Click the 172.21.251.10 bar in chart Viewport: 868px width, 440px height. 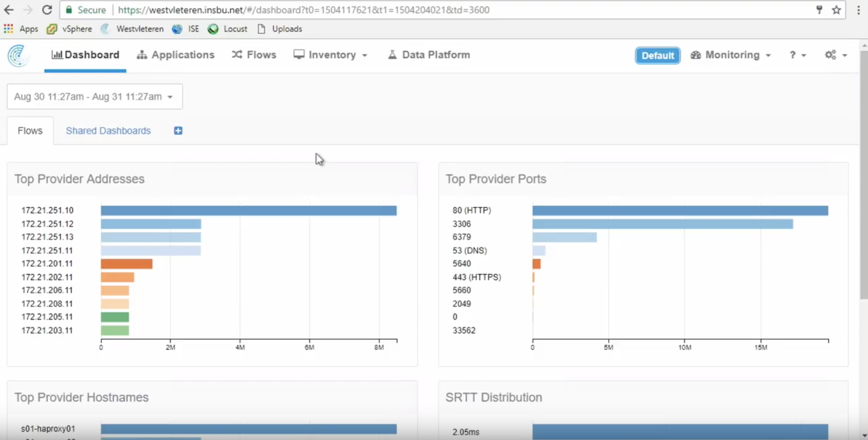(x=249, y=211)
